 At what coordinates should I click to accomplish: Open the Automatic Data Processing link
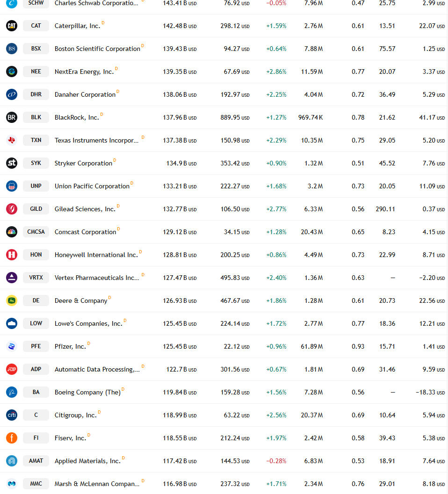(97, 370)
